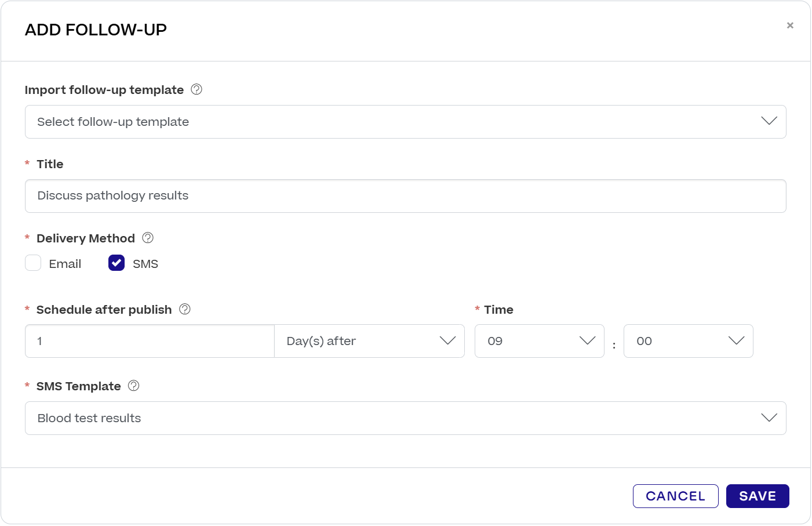Open the Blood test results SMS template dropdown
The height and width of the screenshot is (526, 812).
[405, 418]
